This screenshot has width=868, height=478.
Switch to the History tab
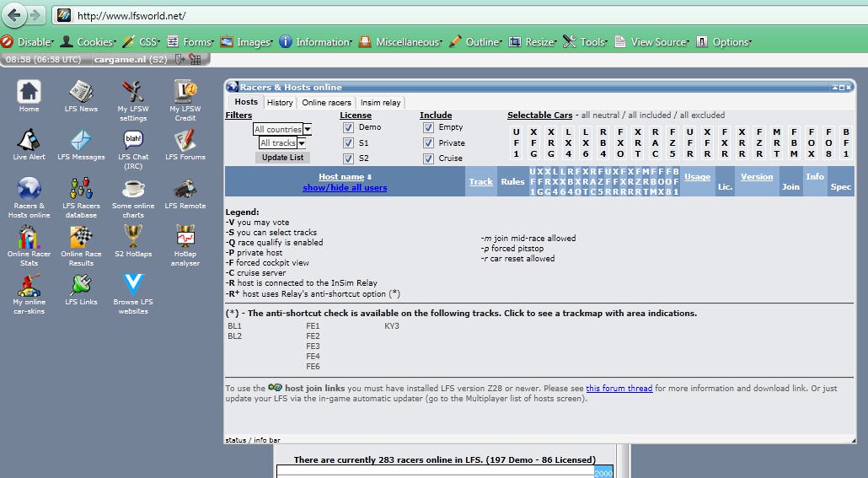pyautogui.click(x=280, y=103)
